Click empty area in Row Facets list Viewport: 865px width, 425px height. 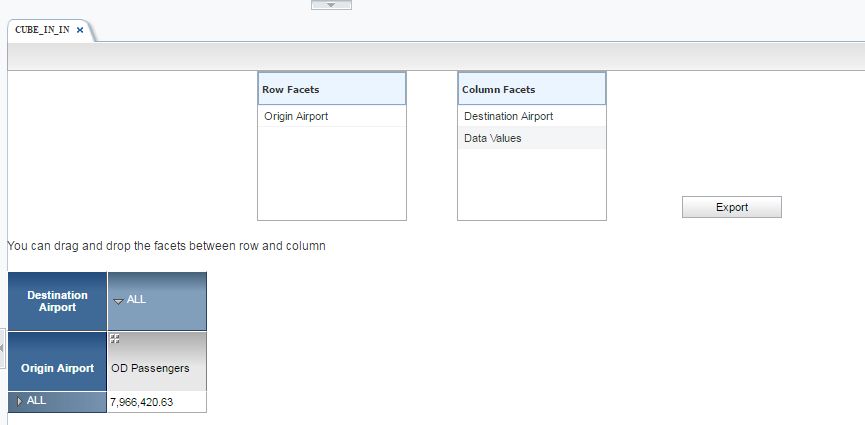click(331, 175)
